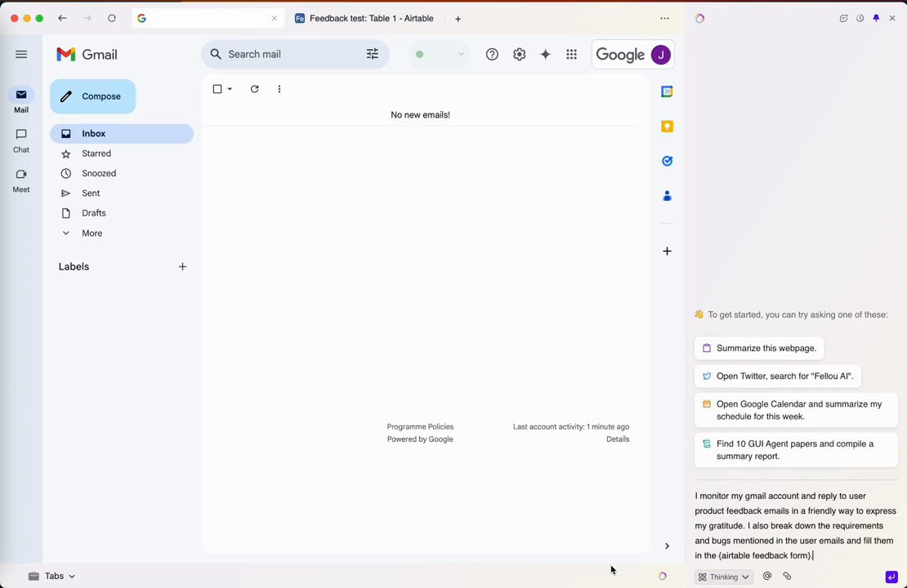Click into the assistant prompt text box
Viewport: 907px width, 588px height.
pyautogui.click(x=796, y=526)
